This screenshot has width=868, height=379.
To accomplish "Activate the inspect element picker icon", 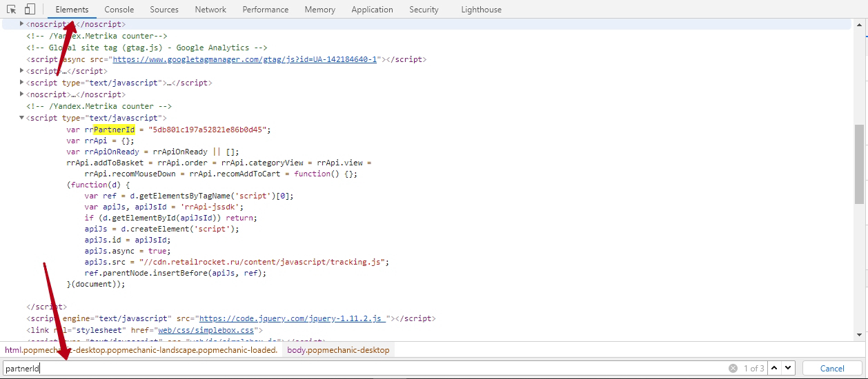I will [12, 10].
